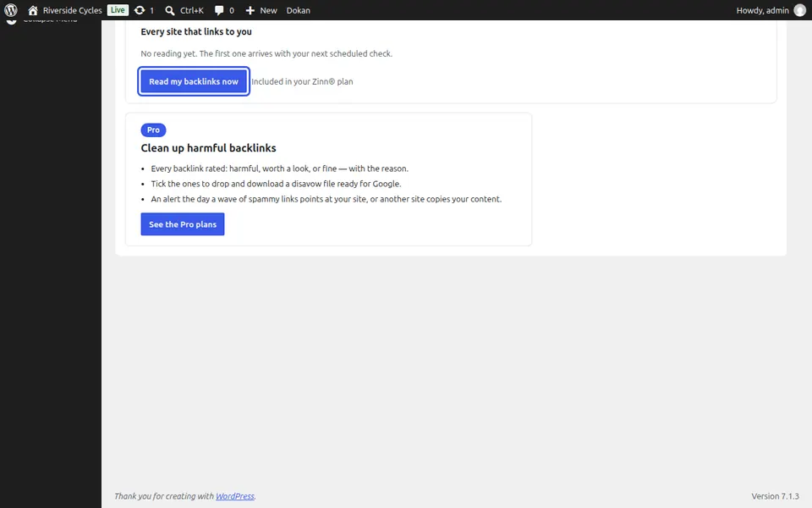Click the 'Every backlink rated' bullet text
Image resolution: width=812 pixels, height=508 pixels.
280,168
